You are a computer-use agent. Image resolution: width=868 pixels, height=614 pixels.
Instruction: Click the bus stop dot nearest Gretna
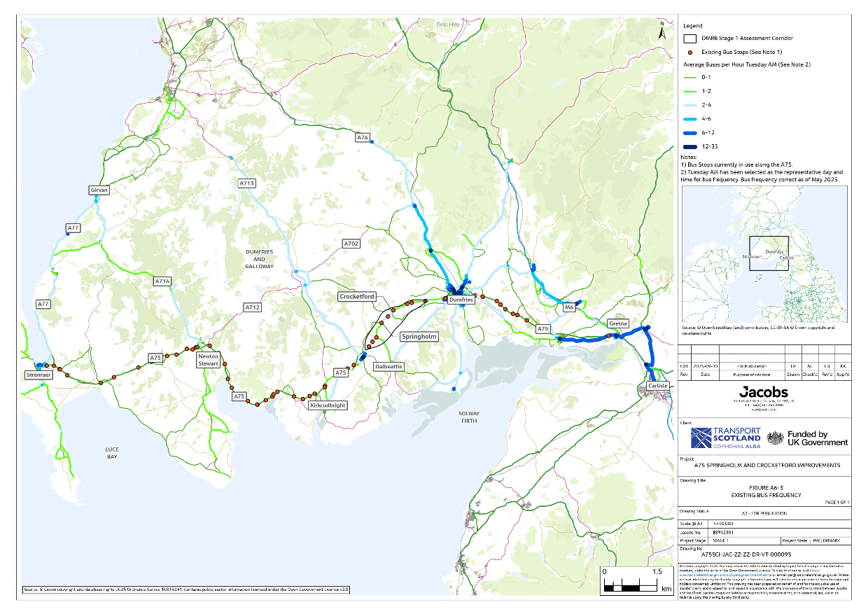tap(608, 336)
